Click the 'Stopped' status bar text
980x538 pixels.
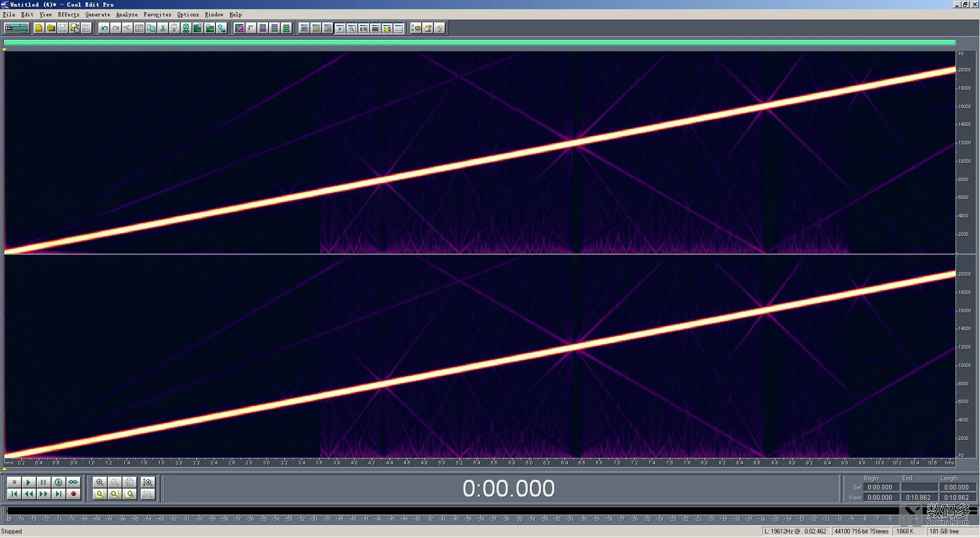(11, 532)
